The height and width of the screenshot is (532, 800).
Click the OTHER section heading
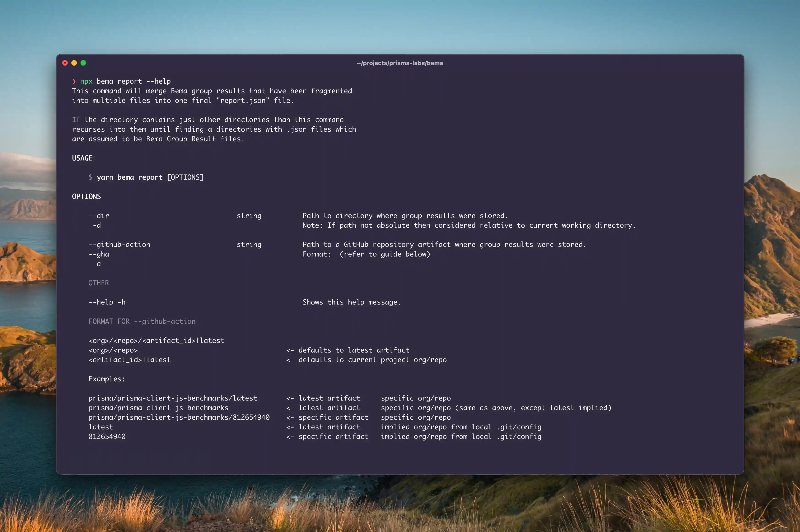pos(99,283)
